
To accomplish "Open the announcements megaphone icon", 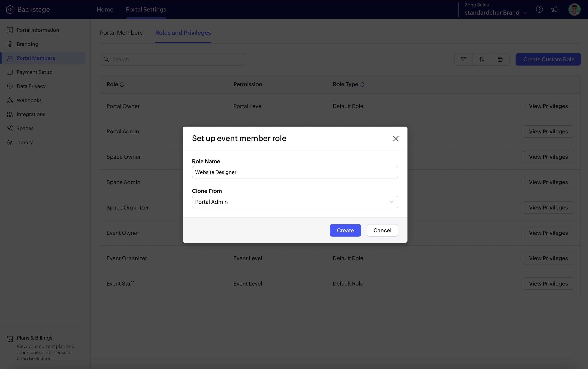I will coord(555,10).
